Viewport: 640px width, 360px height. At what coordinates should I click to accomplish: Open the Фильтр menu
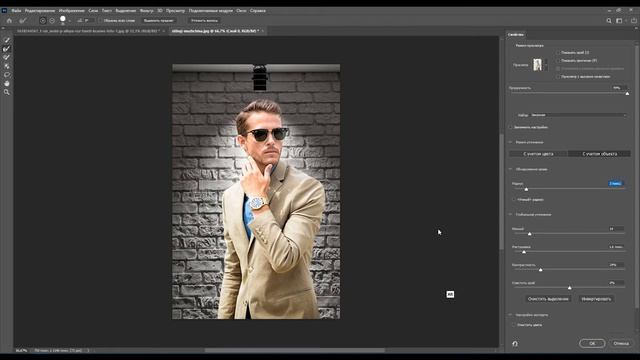coord(147,11)
